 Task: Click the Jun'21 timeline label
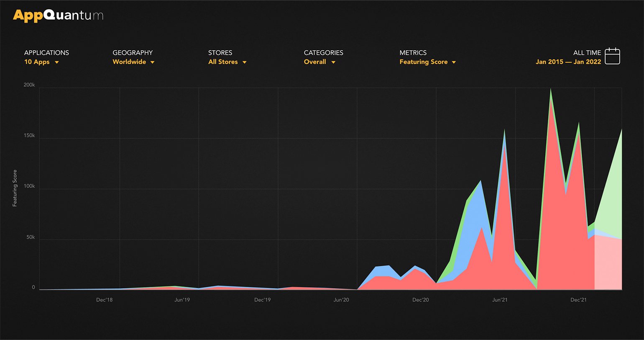click(500, 300)
